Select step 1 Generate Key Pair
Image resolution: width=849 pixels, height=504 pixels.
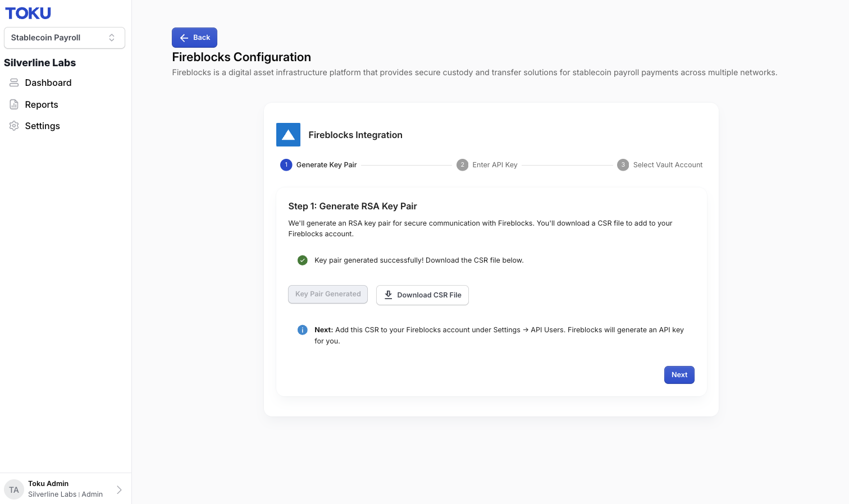[x=318, y=165]
